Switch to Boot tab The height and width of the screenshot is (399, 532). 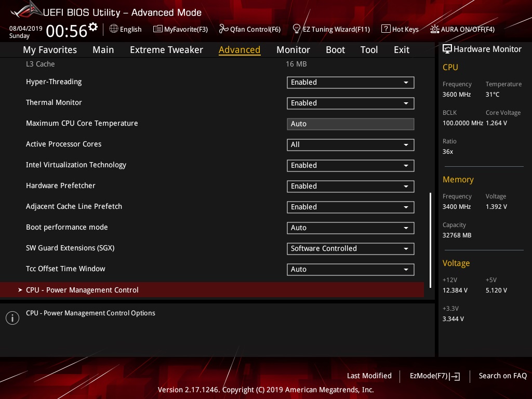(x=335, y=50)
